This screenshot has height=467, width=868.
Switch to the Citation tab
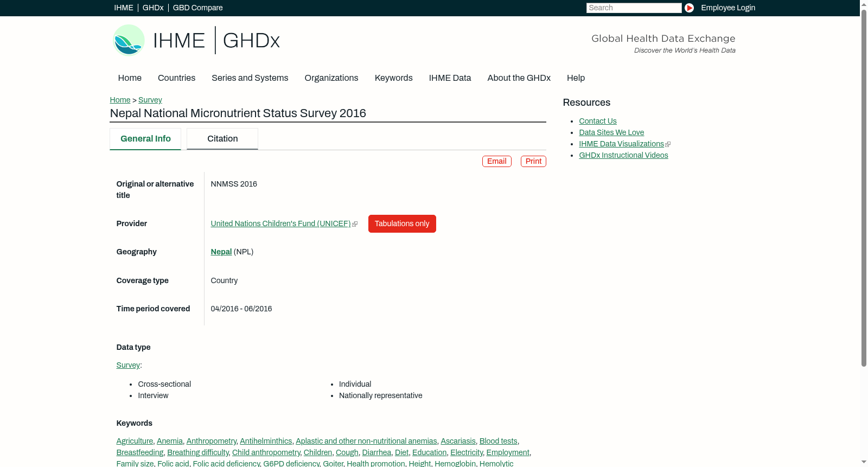(222, 139)
